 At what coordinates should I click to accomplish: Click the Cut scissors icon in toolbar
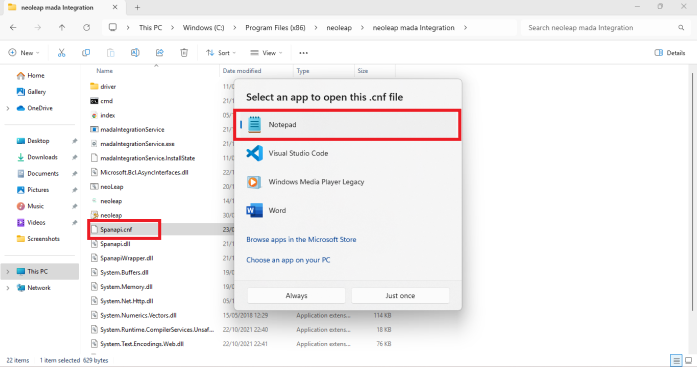[61, 53]
